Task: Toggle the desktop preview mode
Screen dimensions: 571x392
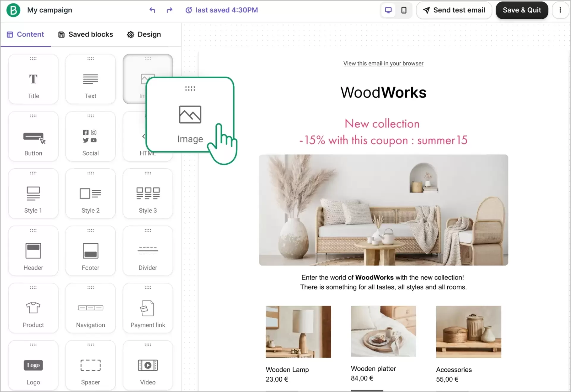Action: 388,10
